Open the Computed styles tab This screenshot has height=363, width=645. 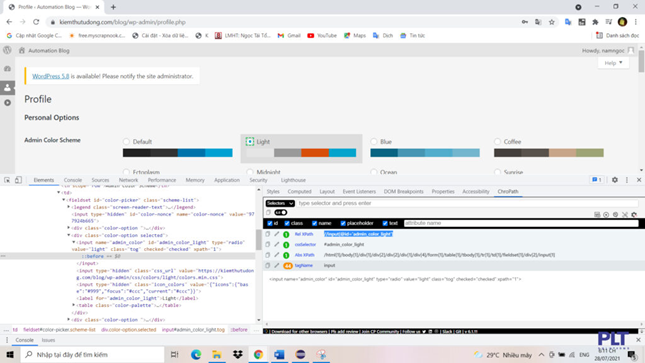click(x=299, y=191)
